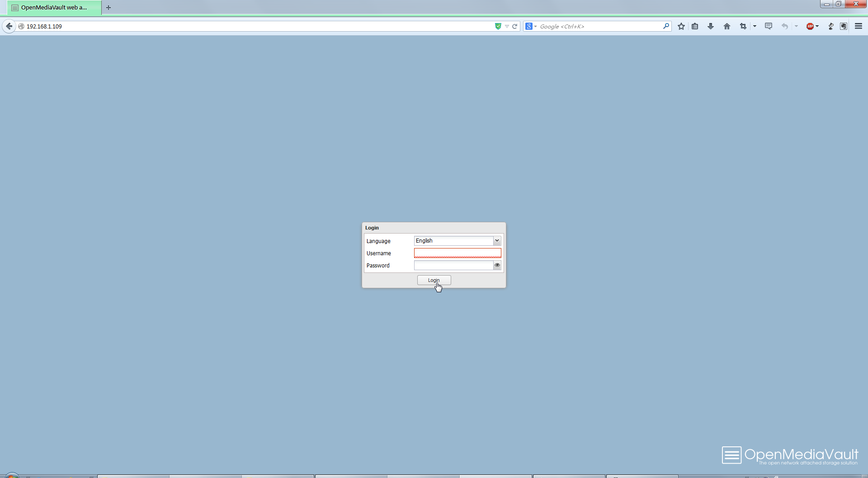868x478 pixels.
Task: Click the Adblock Plus ABP icon
Action: 810,26
